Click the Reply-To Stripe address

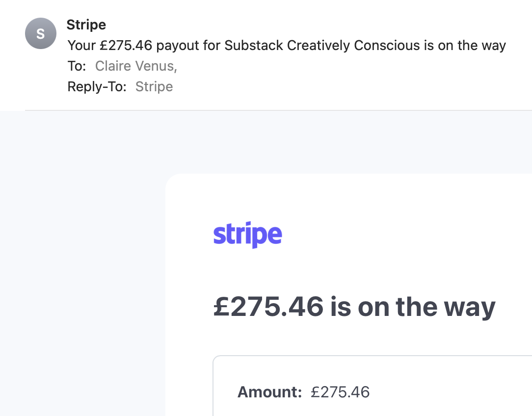point(154,87)
